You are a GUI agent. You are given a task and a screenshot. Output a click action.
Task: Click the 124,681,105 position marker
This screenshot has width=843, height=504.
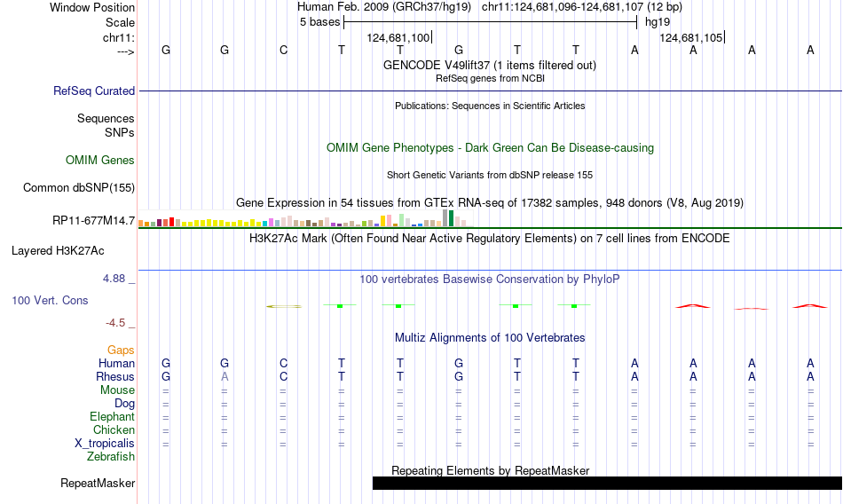[x=691, y=37]
